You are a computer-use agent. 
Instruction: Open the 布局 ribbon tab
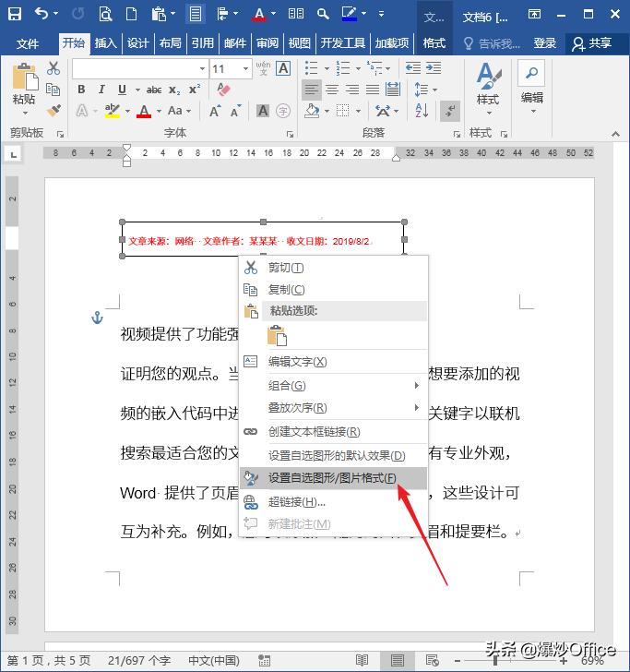171,43
